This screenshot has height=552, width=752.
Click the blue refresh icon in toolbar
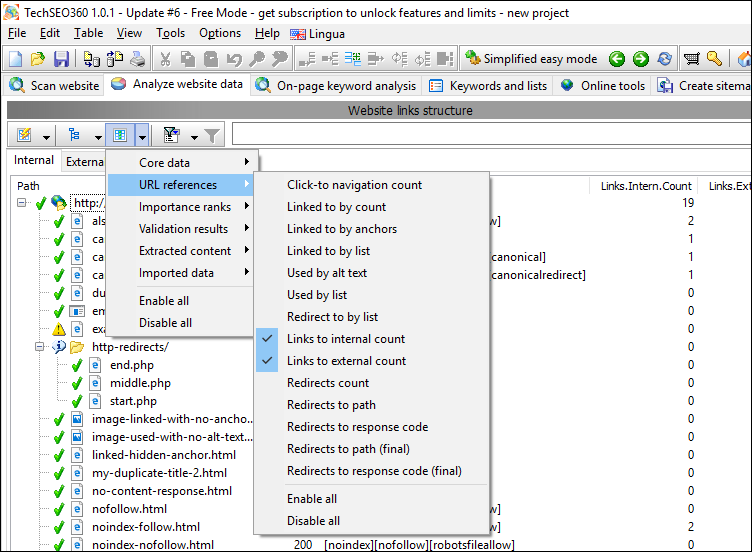(664, 59)
